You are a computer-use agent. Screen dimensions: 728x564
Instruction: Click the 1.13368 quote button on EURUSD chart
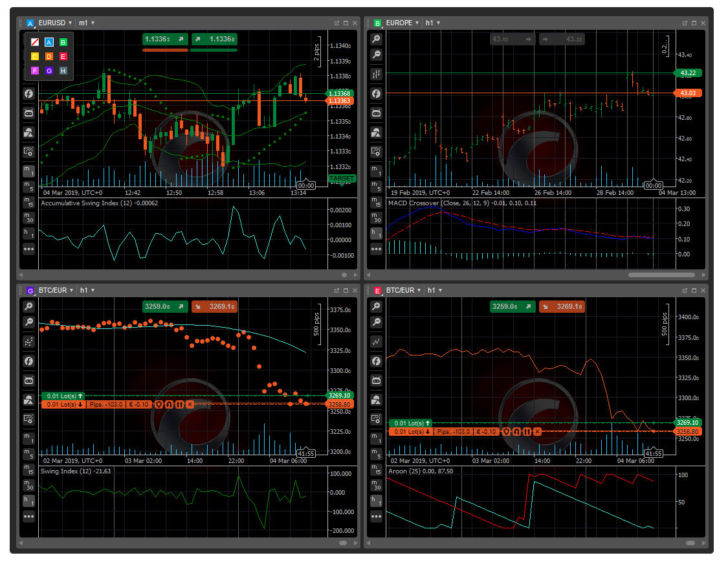(214, 39)
